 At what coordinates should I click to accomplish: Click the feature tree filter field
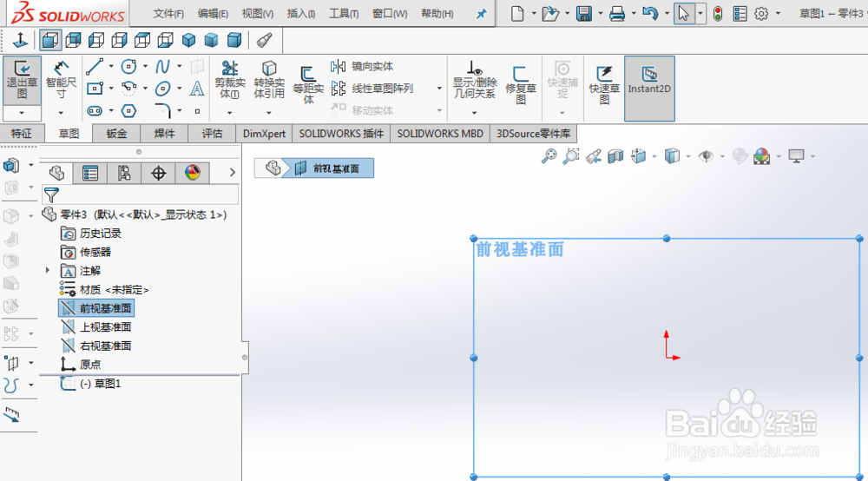pyautogui.click(x=141, y=194)
